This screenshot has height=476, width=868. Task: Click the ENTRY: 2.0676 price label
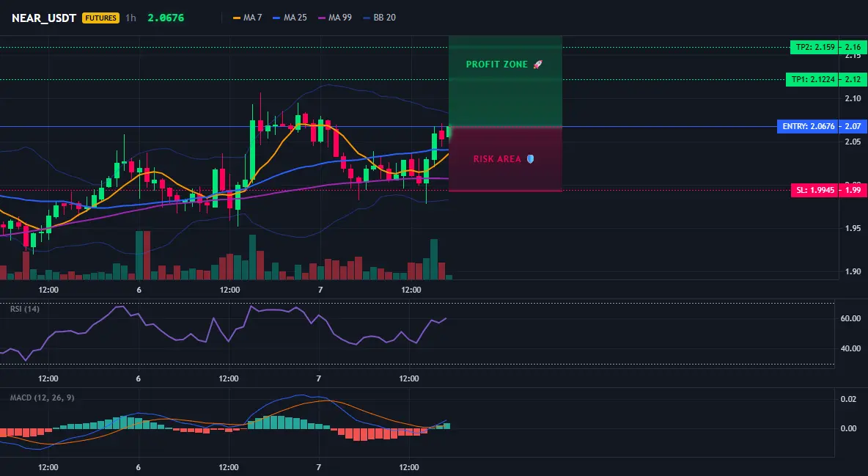(808, 126)
